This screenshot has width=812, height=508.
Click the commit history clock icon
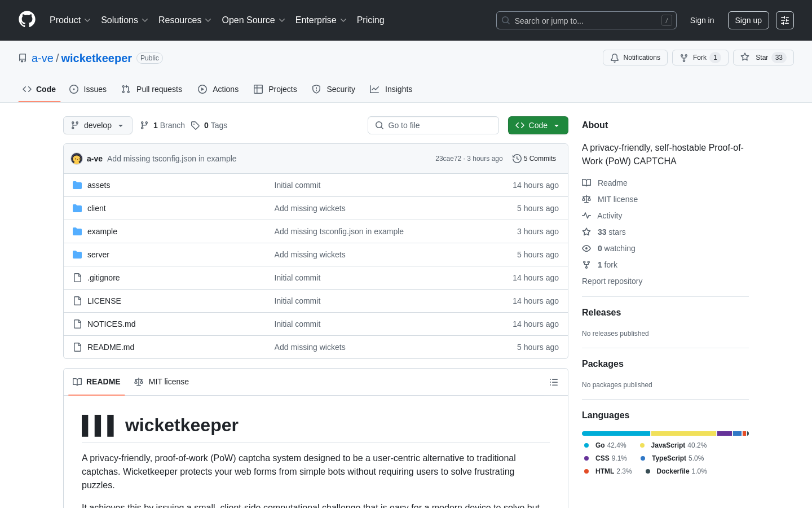click(x=517, y=159)
